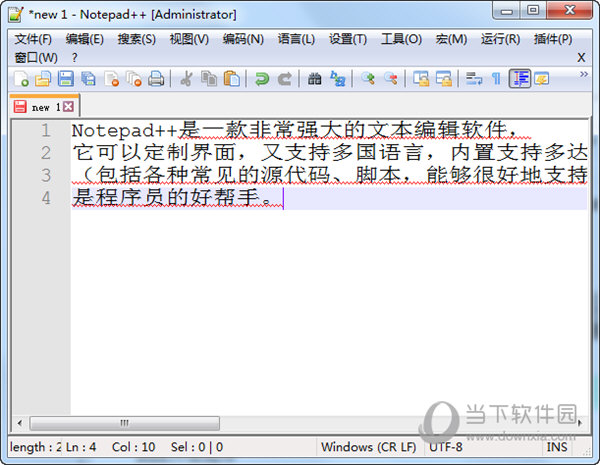The image size is (600, 465).
Task: Toggle the indent guide button
Action: click(520, 79)
